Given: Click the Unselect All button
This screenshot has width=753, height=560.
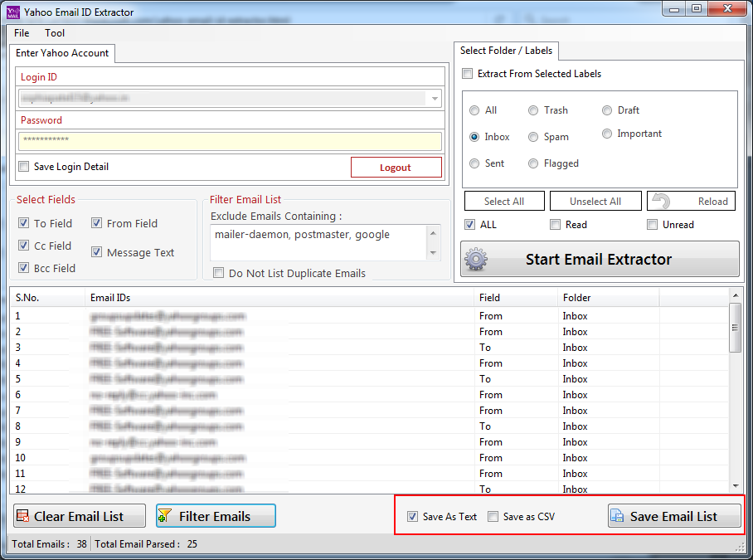Looking at the screenshot, I should (x=595, y=202).
